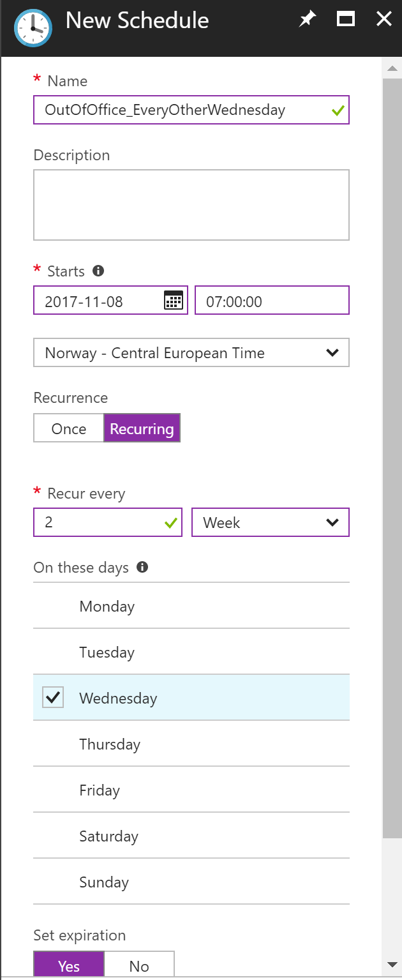This screenshot has width=402, height=980.
Task: Set expiration to No
Action: click(x=139, y=965)
